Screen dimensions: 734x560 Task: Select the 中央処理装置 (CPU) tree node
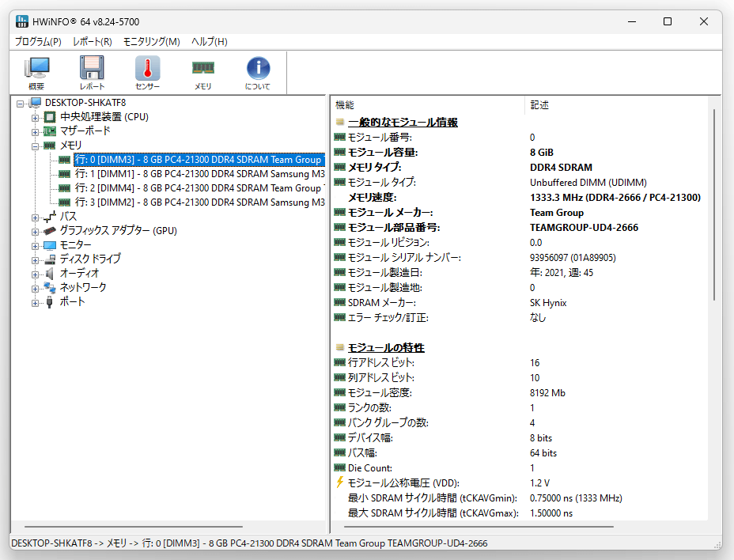click(x=104, y=116)
